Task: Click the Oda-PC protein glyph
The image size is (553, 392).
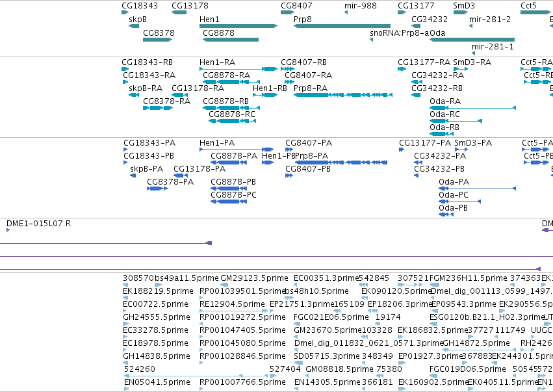Action: 460,202
